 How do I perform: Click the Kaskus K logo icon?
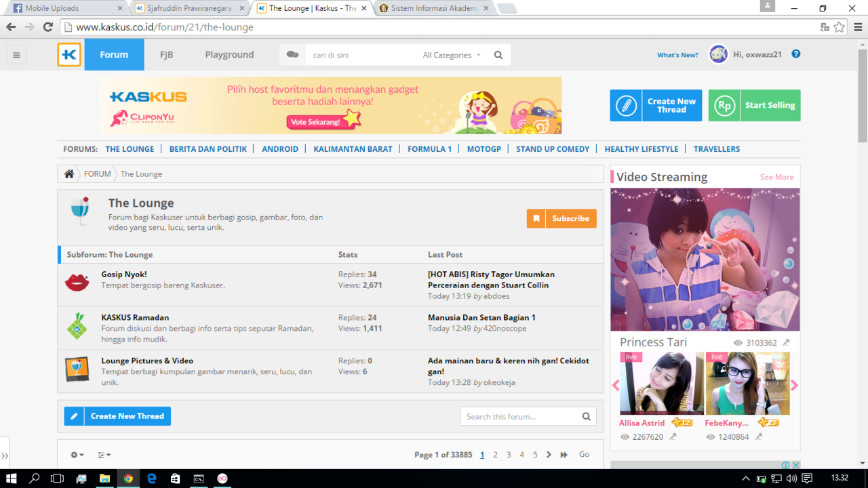point(69,55)
